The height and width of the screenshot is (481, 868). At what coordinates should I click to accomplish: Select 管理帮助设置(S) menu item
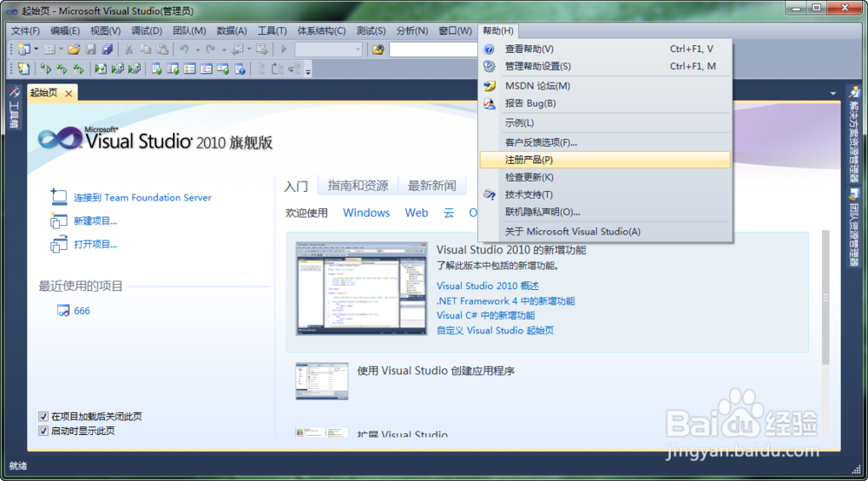(x=605, y=66)
